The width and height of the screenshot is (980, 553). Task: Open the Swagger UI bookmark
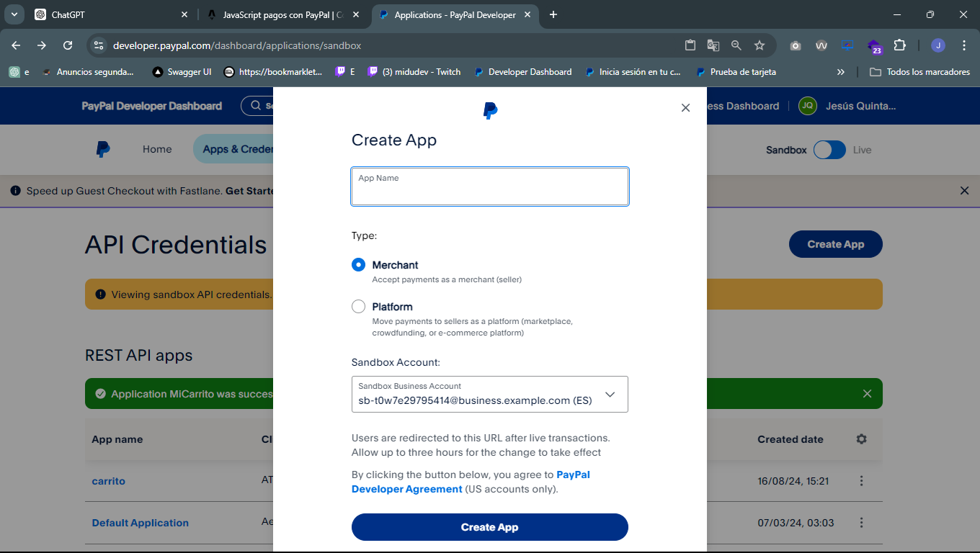(x=182, y=72)
